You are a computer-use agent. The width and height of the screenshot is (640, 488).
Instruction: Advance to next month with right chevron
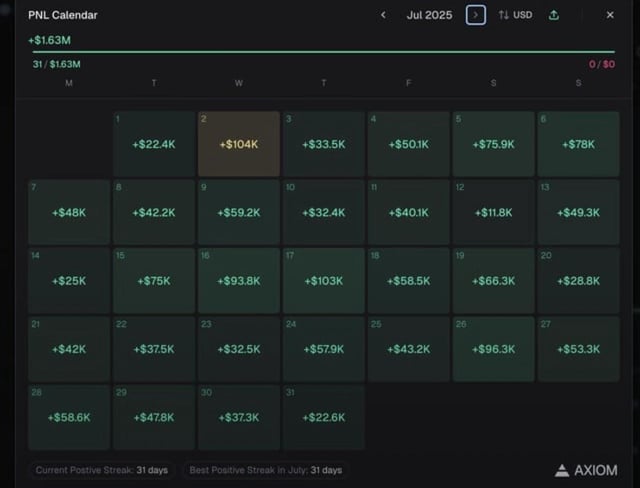pos(476,15)
